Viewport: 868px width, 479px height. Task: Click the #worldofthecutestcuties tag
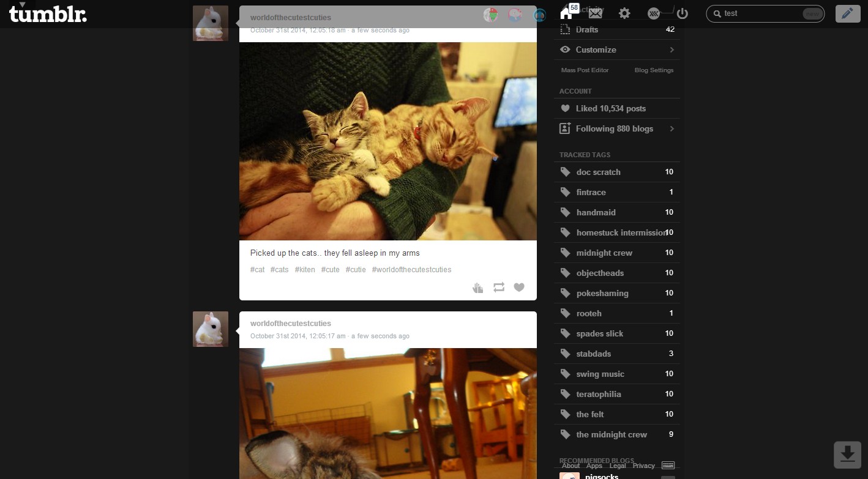411,270
